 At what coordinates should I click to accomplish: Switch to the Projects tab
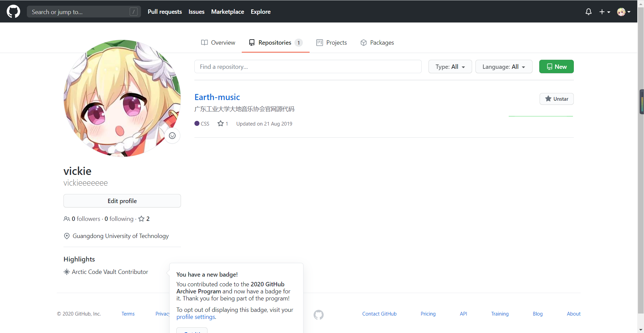[332, 43]
